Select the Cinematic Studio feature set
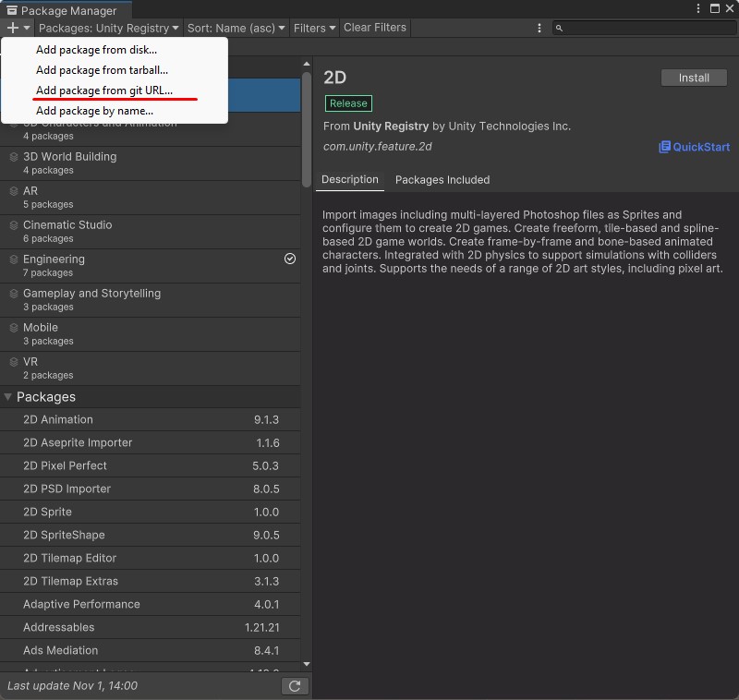Image resolution: width=739 pixels, height=700 pixels. click(x=150, y=231)
